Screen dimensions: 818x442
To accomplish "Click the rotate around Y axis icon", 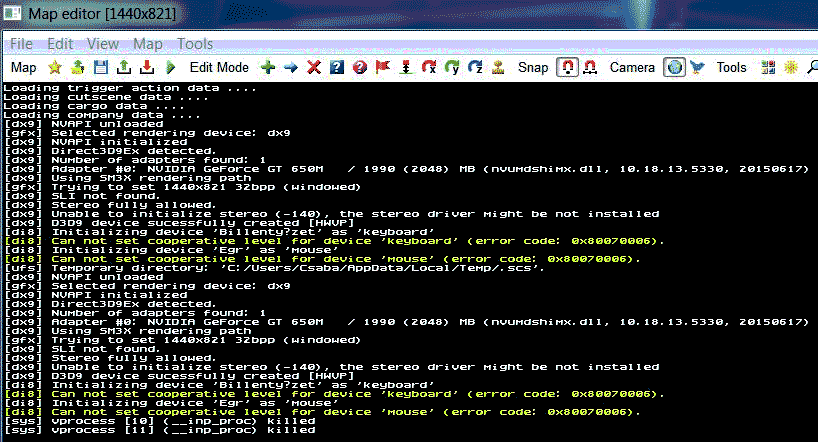I will [452, 67].
